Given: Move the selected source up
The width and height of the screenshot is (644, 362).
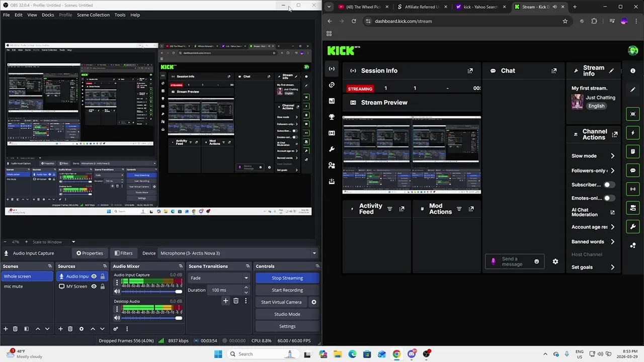Looking at the screenshot, I should click(93, 329).
